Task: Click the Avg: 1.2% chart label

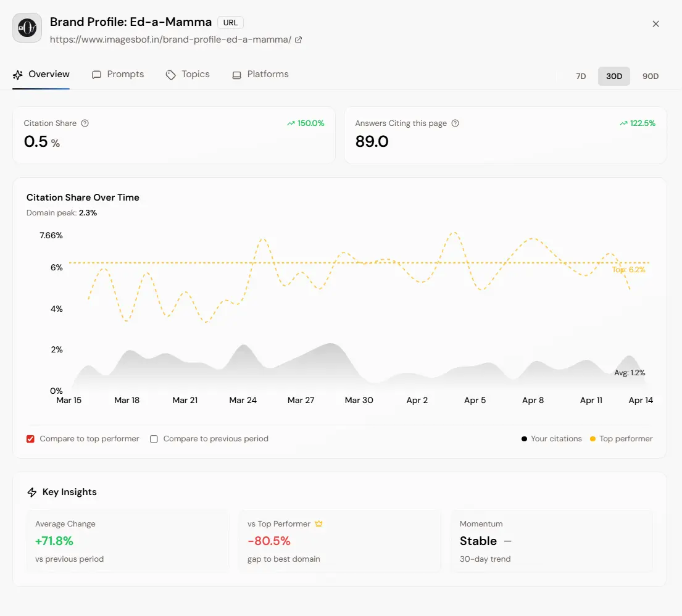Action: tap(630, 373)
